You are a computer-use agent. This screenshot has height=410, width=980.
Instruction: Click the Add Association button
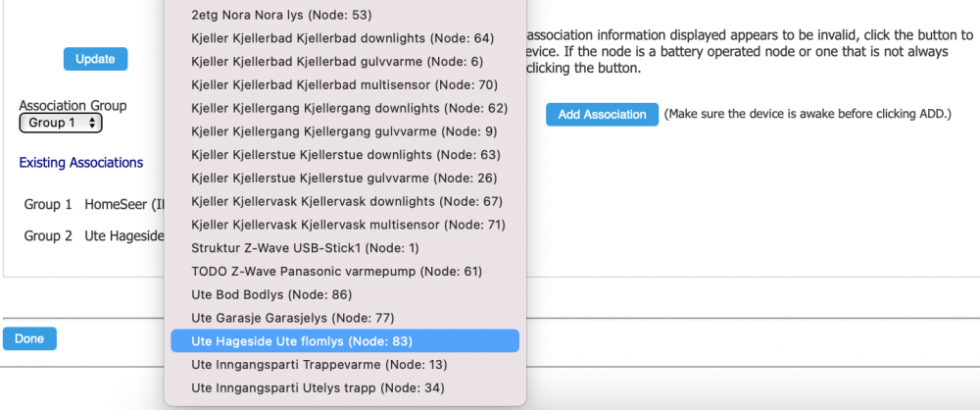point(602,115)
